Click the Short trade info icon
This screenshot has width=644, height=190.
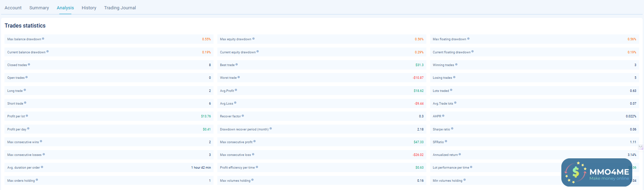coord(25,103)
